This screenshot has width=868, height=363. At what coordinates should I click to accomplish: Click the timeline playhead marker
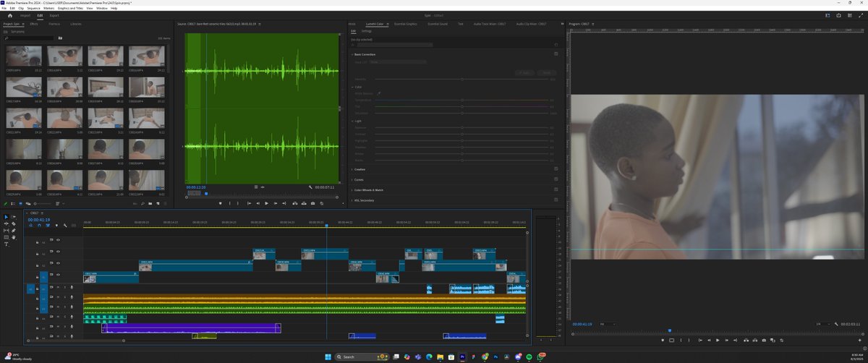point(326,226)
